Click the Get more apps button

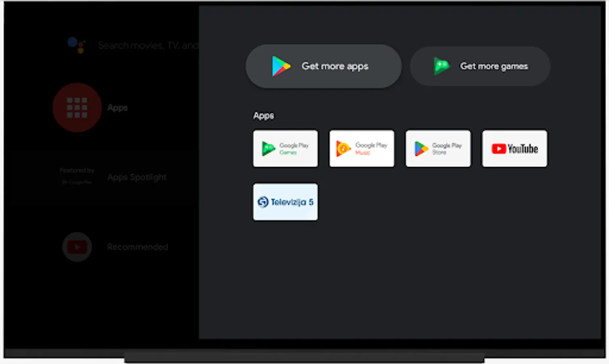point(323,66)
